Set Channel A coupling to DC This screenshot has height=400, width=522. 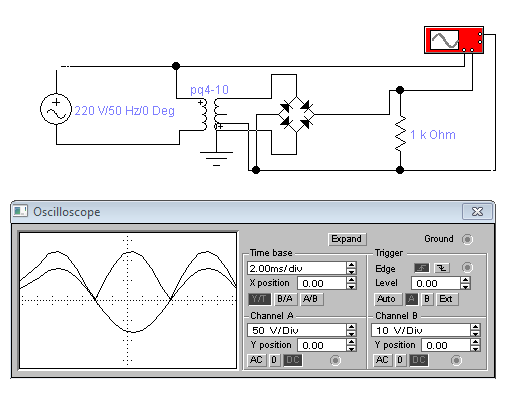293,360
